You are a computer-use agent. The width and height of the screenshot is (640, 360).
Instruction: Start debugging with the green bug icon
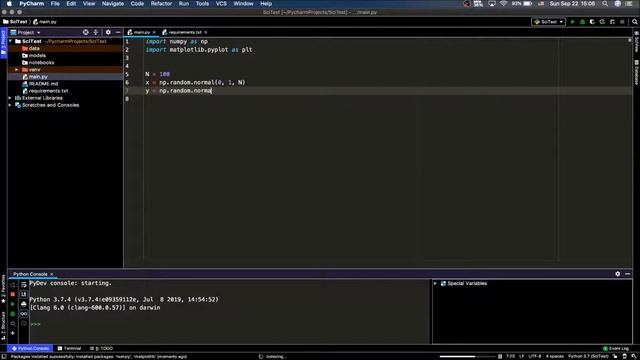(582, 22)
